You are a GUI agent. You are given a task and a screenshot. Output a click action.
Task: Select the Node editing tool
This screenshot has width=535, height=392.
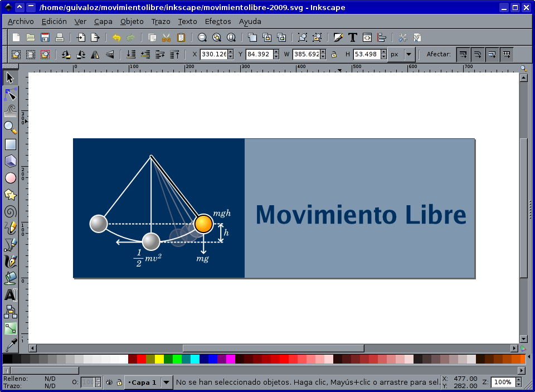[x=9, y=94]
